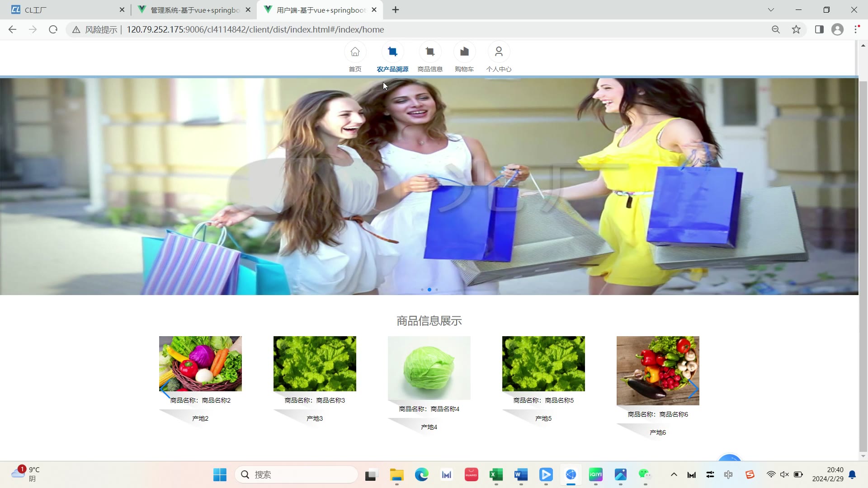This screenshot has height=488, width=868.
Task: Click the browser zoom magnifier icon
Action: click(776, 30)
